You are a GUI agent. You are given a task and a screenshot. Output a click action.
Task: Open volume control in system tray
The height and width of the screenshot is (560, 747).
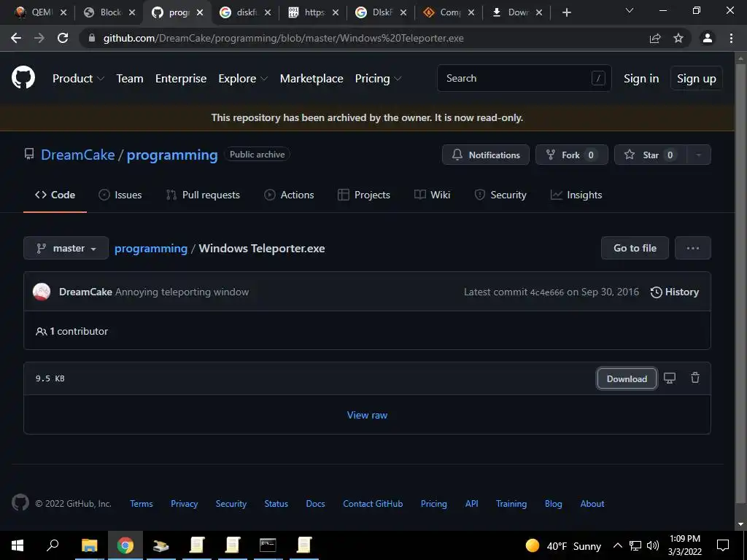coord(652,545)
